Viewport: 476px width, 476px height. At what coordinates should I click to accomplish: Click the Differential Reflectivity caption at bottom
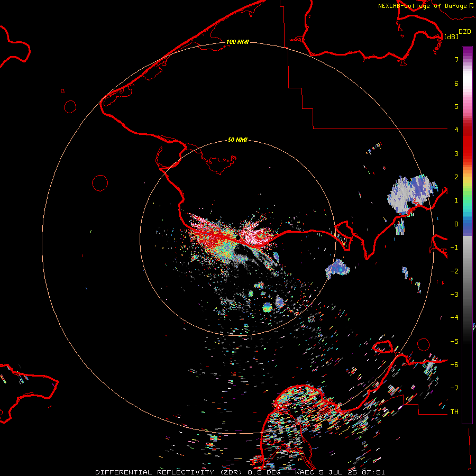(x=240, y=472)
